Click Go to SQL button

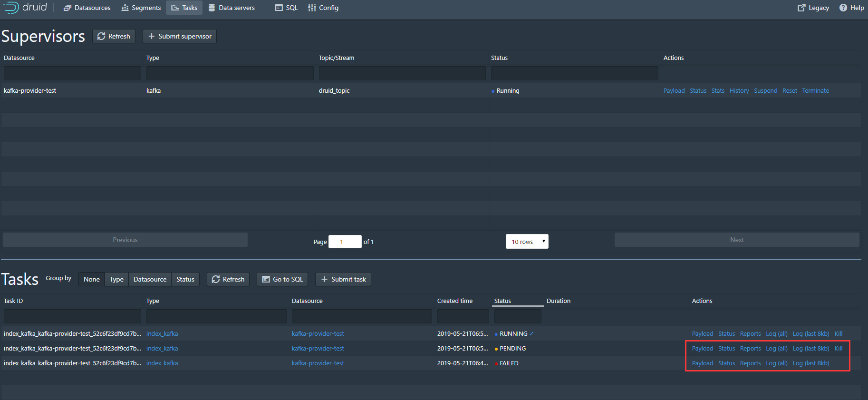pyautogui.click(x=282, y=279)
